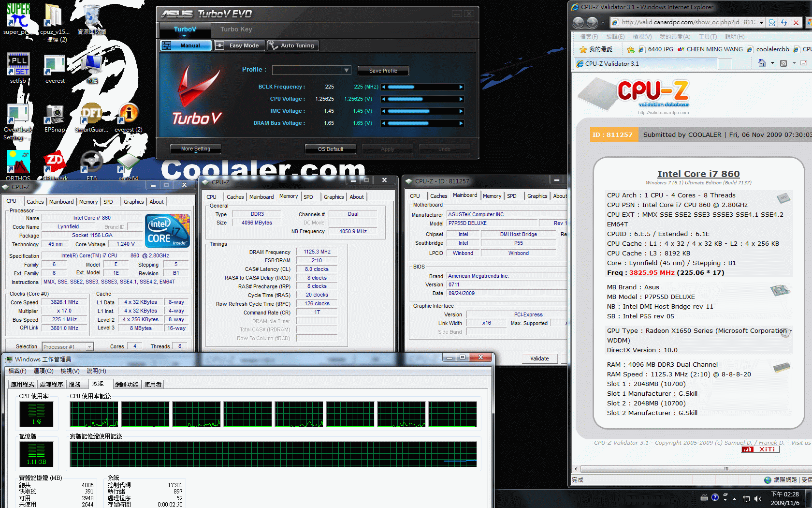812x508 pixels.
Task: Click the Show desktop strip beside the clock
Action: pos(809,499)
